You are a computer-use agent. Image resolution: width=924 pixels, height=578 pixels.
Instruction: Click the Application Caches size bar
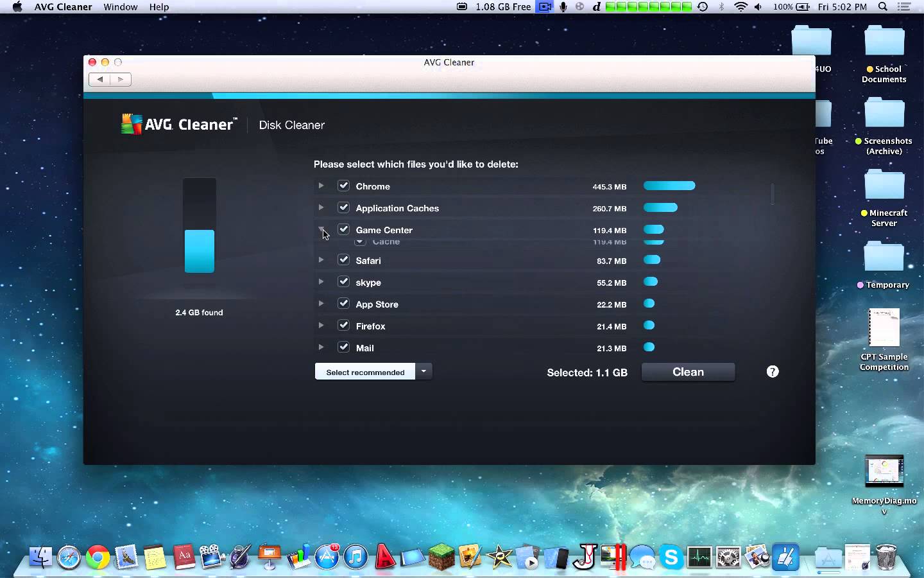point(661,207)
